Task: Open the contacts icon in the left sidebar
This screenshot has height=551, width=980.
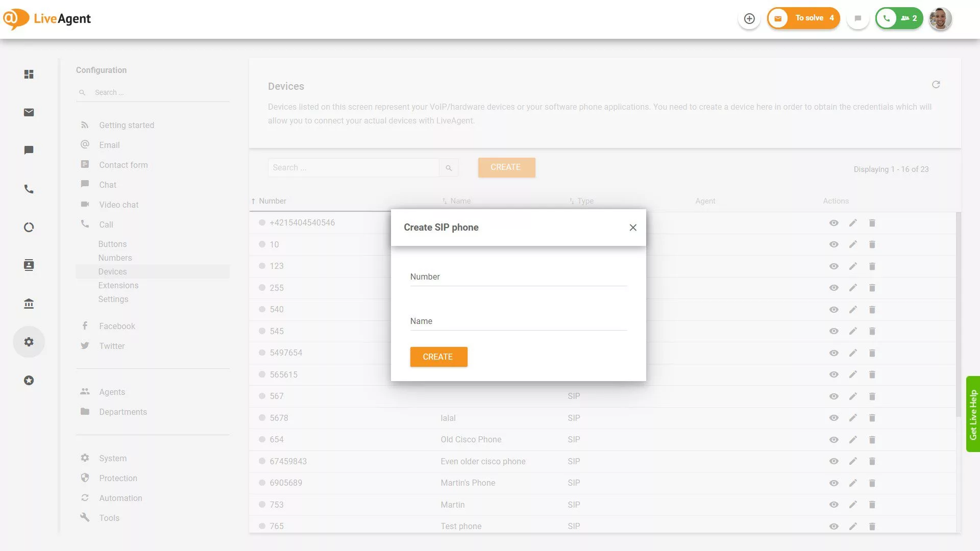Action: tap(29, 265)
